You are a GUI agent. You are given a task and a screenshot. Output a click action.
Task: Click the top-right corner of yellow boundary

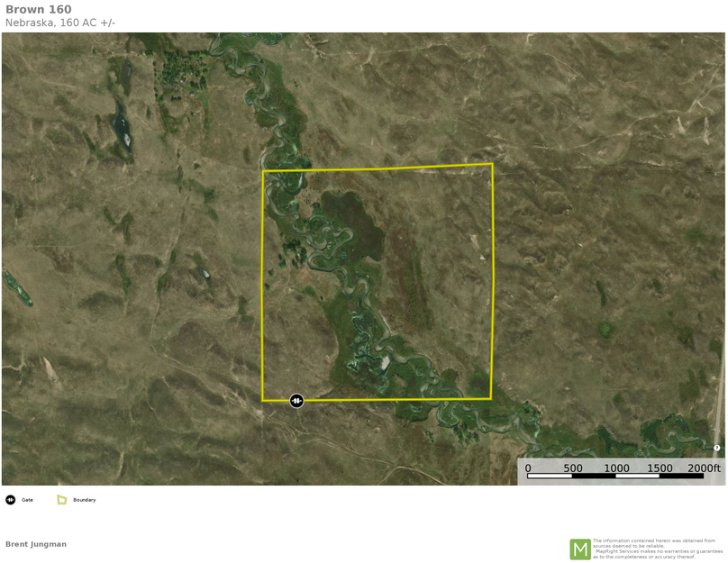coord(492,164)
